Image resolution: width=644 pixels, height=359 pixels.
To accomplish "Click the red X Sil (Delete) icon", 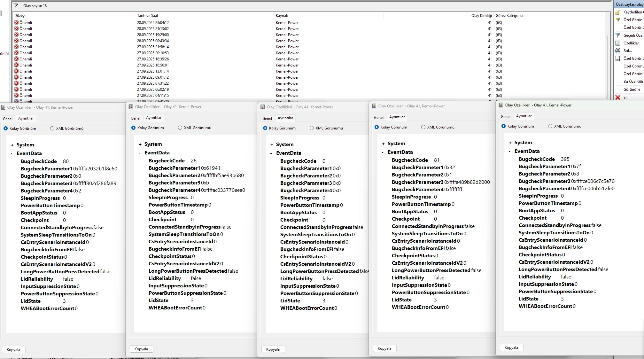I will pos(617,97).
